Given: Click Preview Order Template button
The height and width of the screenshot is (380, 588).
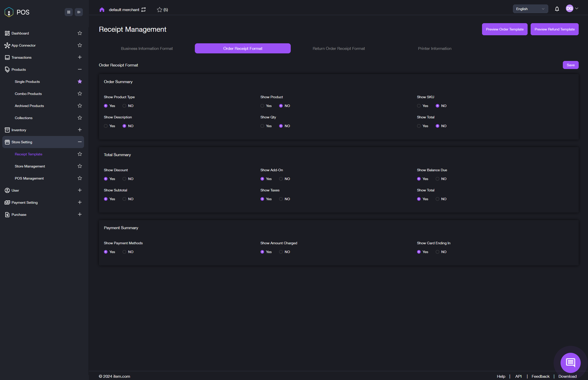Looking at the screenshot, I should [x=504, y=29].
